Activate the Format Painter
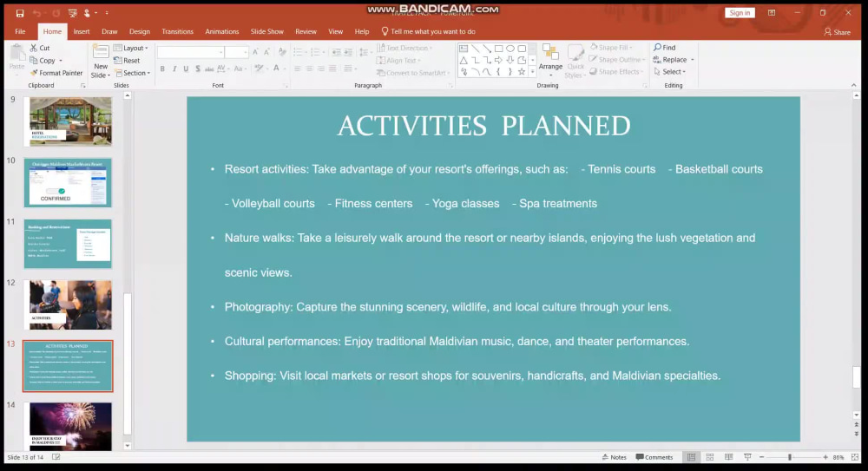 point(56,73)
